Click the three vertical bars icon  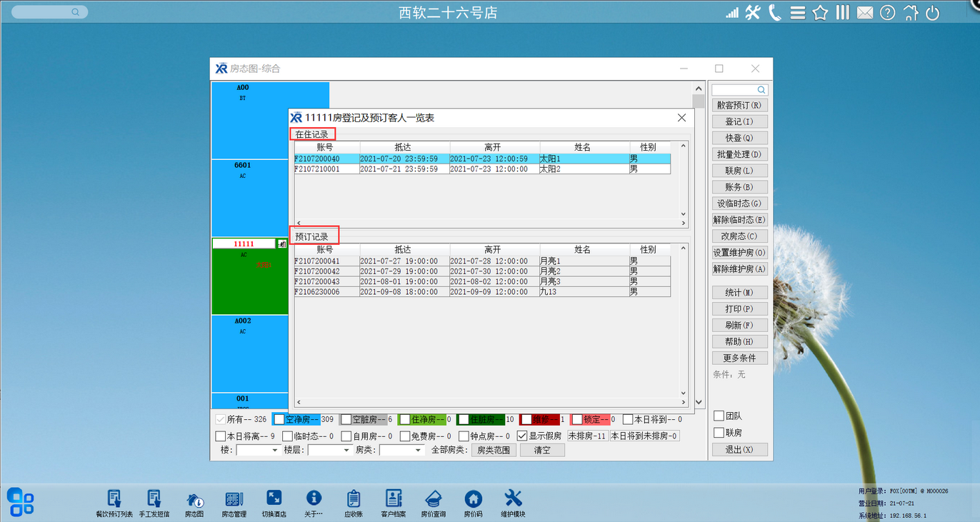[843, 12]
